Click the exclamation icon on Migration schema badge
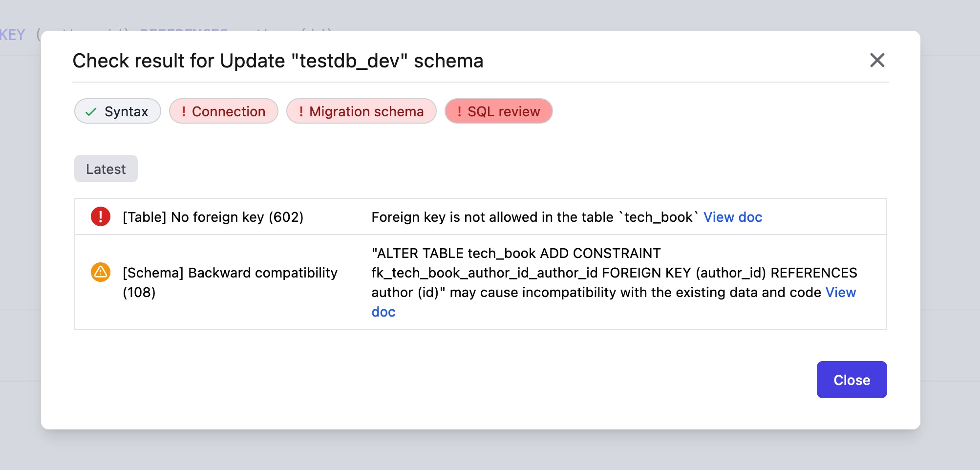 click(x=301, y=111)
